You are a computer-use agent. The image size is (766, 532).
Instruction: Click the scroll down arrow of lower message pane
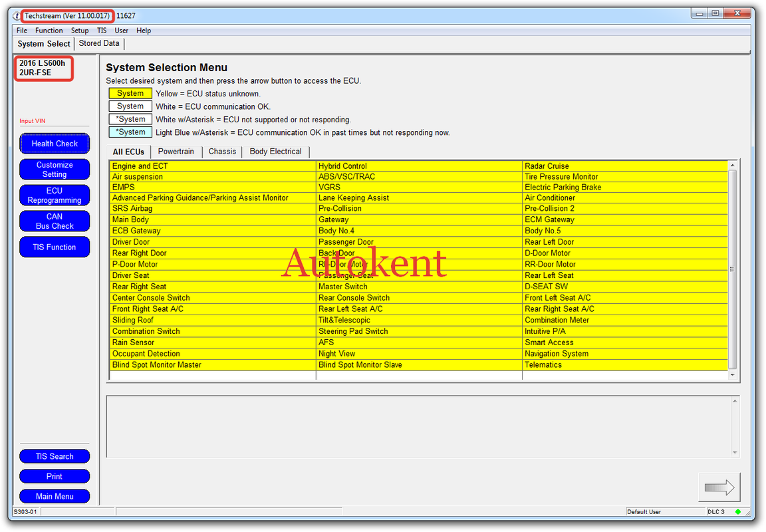pos(735,452)
